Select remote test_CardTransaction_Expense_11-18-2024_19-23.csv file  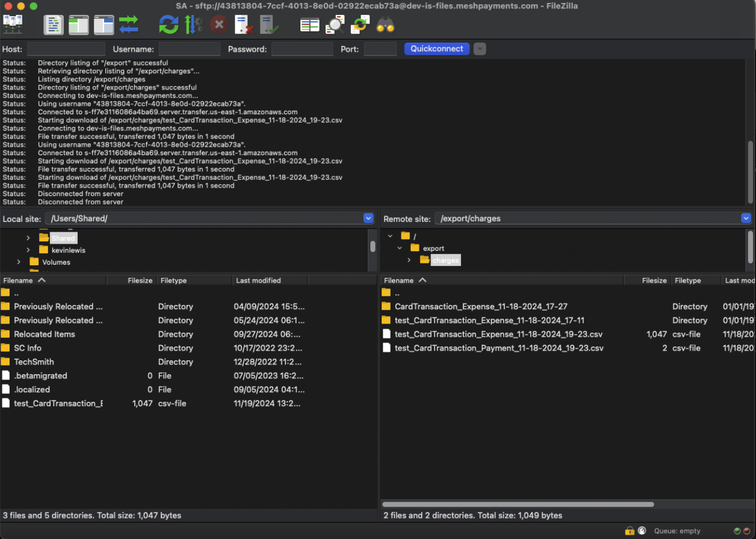[x=568, y=334]
